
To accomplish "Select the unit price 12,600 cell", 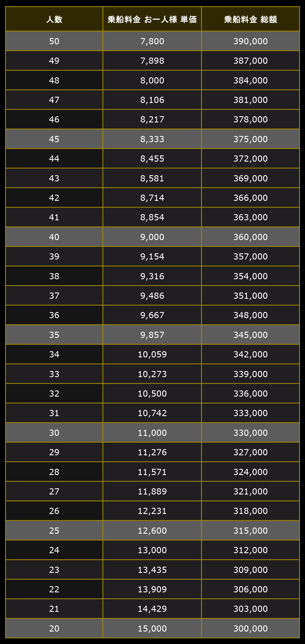I will pyautogui.click(x=152, y=531).
